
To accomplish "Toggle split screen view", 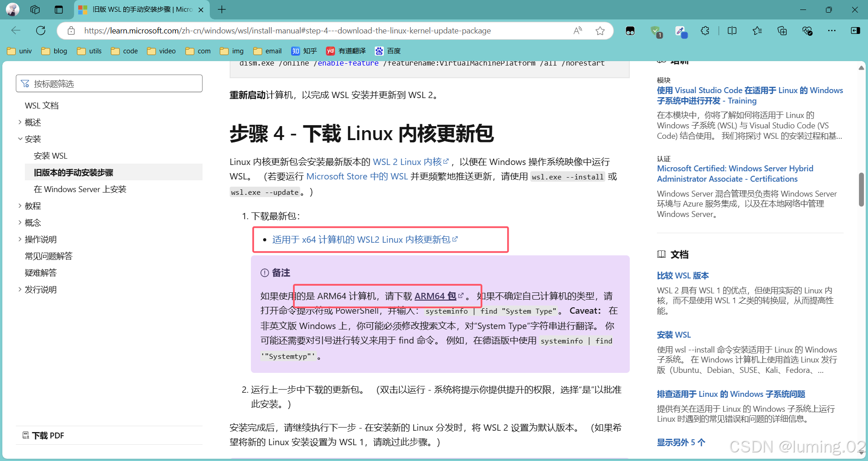I will 732,31.
